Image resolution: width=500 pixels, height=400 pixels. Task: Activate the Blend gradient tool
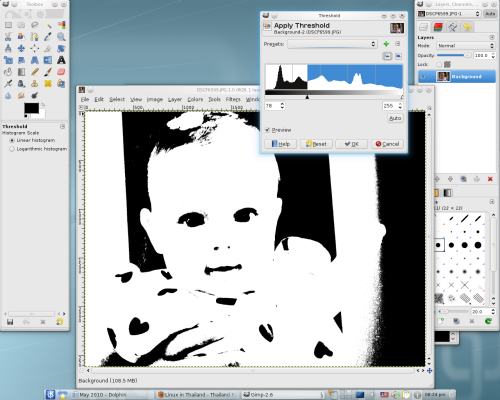tap(21, 72)
